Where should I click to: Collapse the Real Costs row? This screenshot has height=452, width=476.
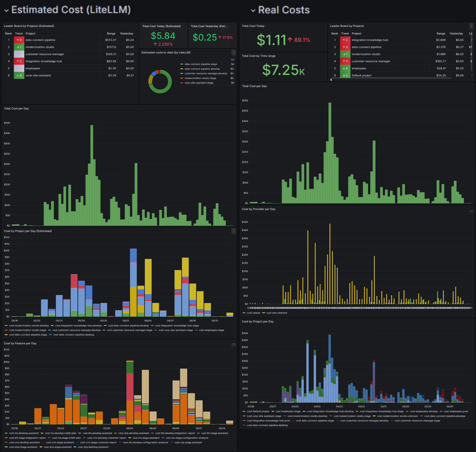[253, 10]
